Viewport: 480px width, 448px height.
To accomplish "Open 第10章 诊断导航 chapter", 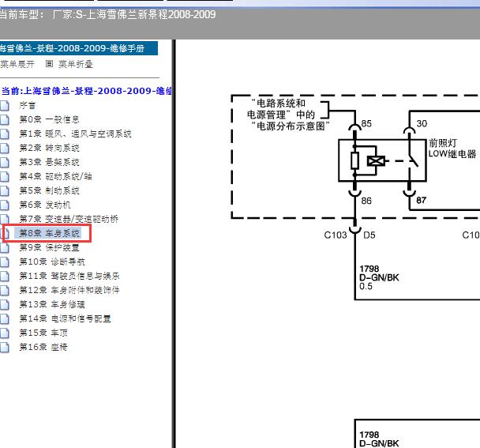I will pyautogui.click(x=52, y=262).
